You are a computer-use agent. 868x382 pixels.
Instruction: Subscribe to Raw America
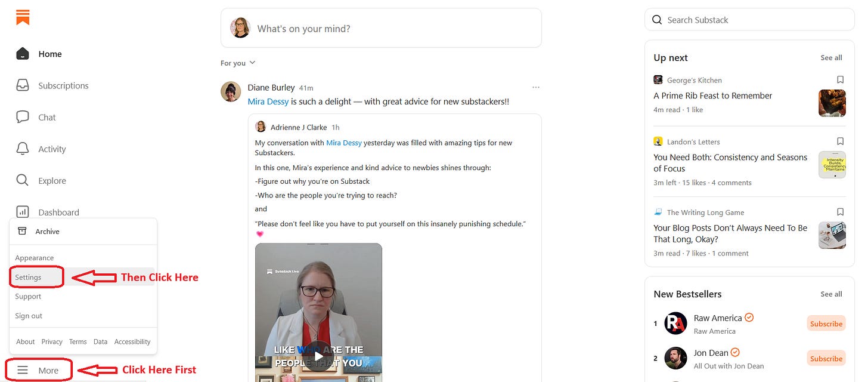(826, 324)
